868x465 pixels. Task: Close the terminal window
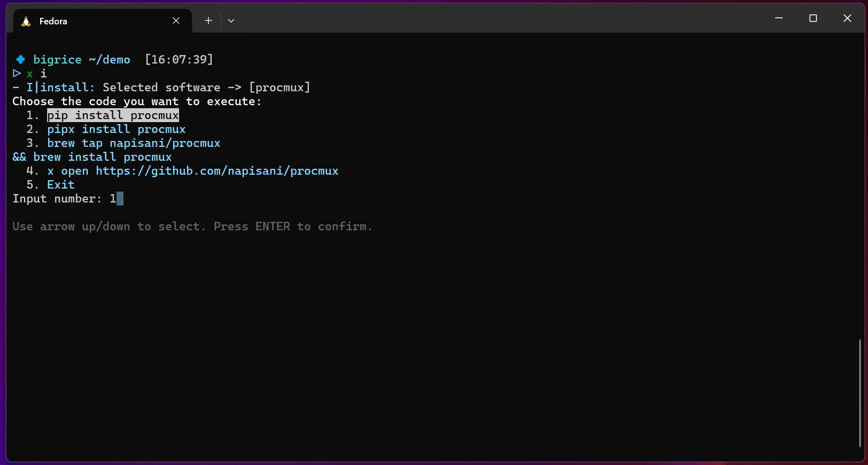tap(847, 18)
